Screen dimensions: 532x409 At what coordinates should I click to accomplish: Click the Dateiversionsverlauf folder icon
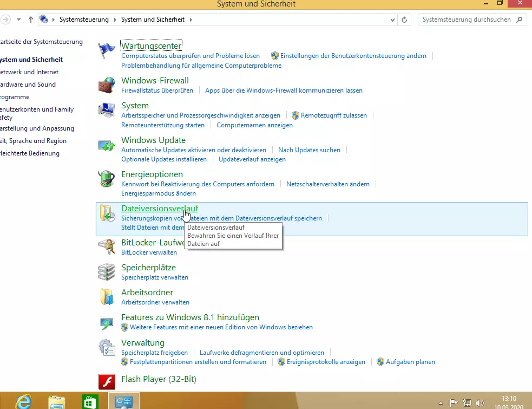pyautogui.click(x=107, y=213)
